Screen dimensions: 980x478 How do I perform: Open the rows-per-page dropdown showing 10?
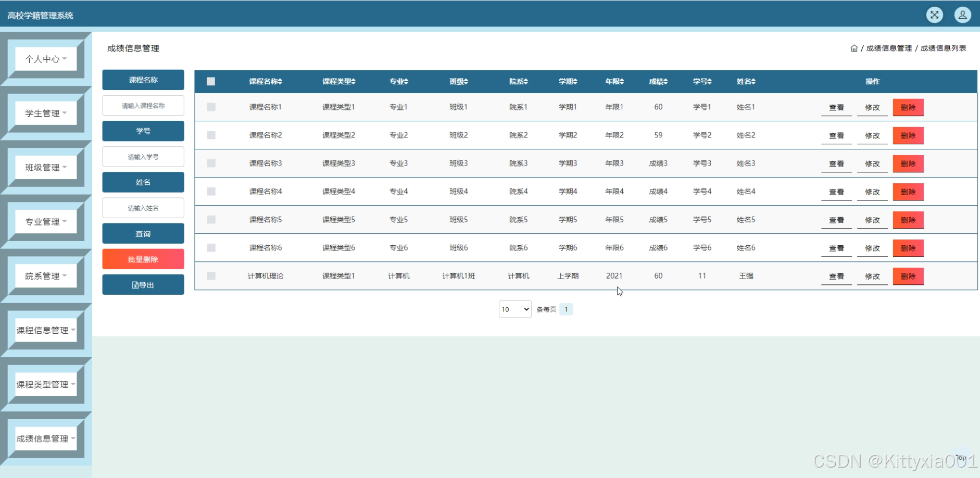click(x=514, y=309)
